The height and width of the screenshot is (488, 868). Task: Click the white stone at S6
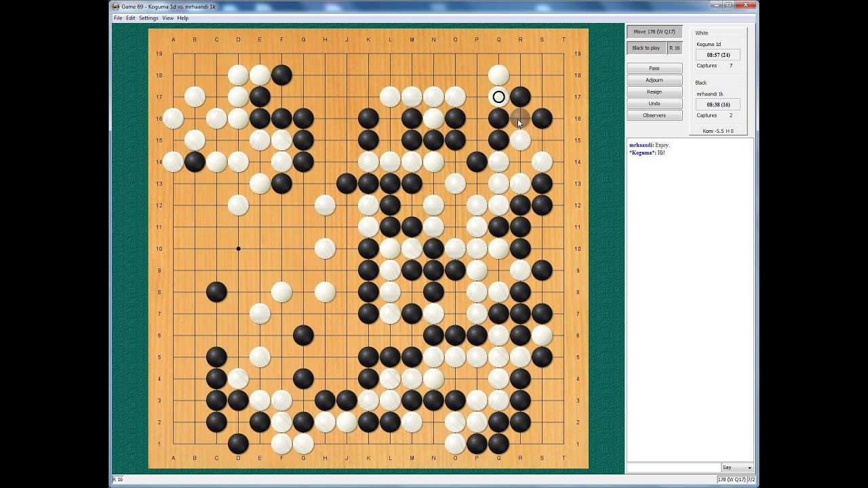point(542,335)
